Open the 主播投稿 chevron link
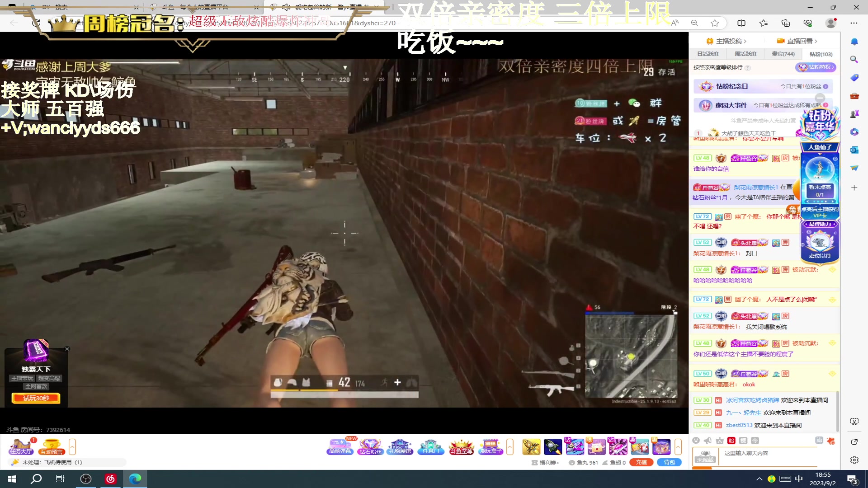Image resolution: width=868 pixels, height=488 pixels. pyautogui.click(x=727, y=41)
